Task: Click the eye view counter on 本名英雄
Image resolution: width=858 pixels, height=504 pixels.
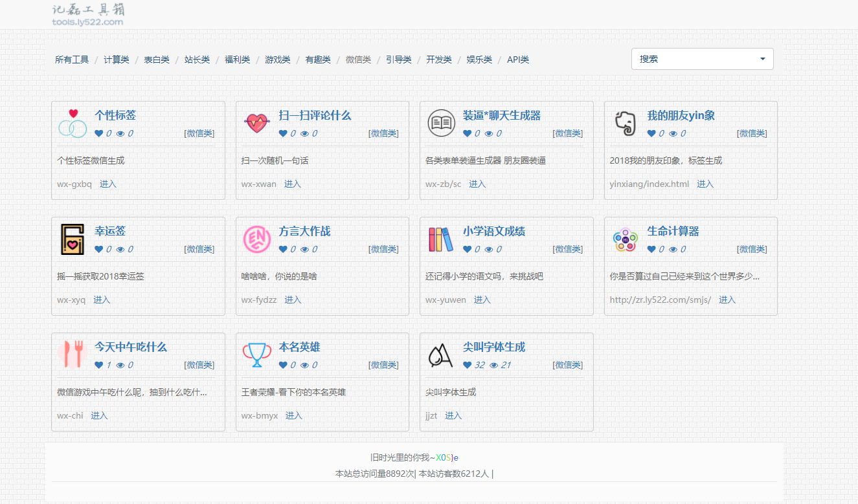Action: [304, 365]
